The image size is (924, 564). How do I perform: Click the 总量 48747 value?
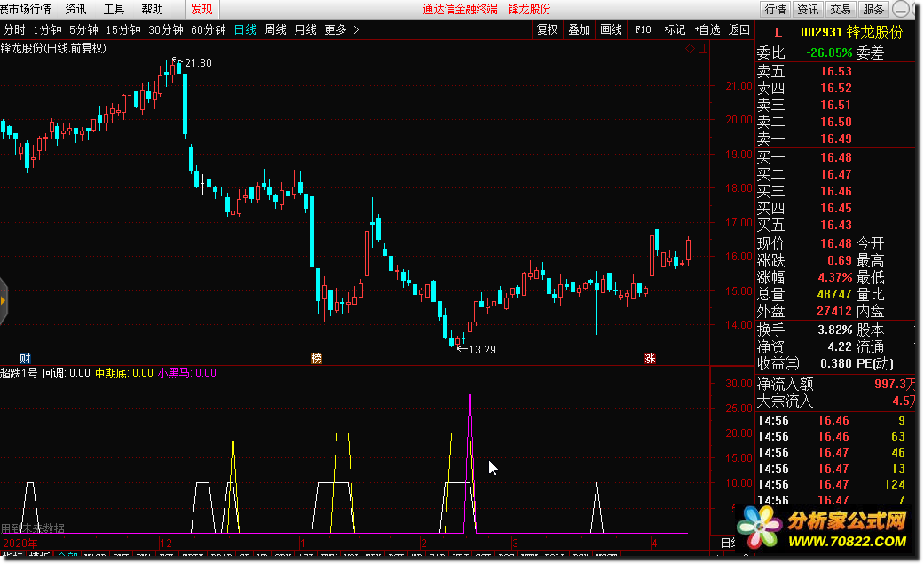tap(834, 294)
